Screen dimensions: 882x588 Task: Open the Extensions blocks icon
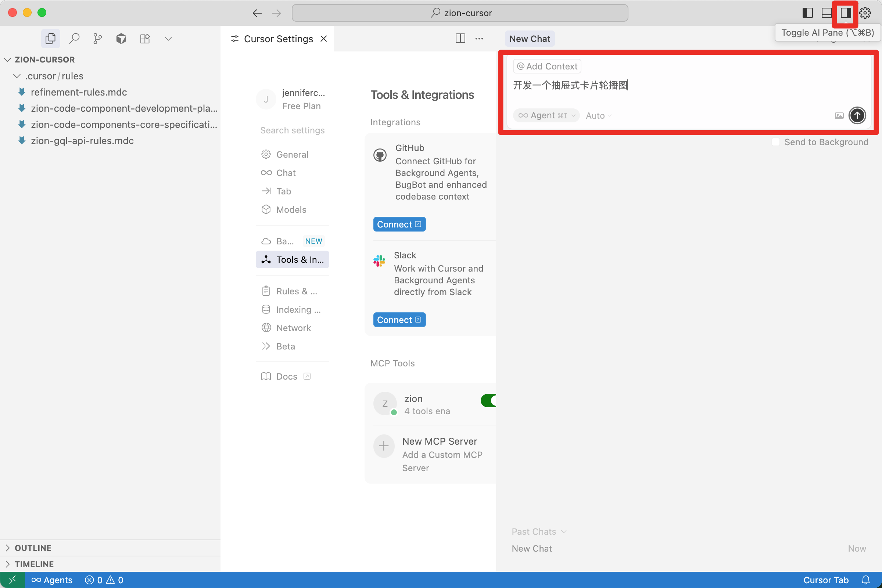pyautogui.click(x=145, y=39)
